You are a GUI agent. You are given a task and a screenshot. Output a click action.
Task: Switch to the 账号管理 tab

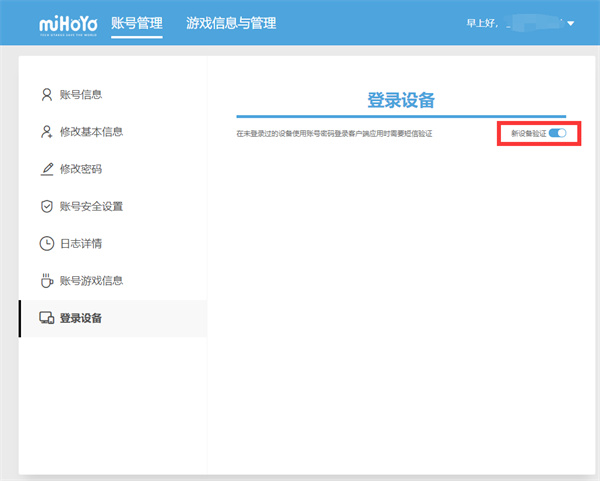pos(136,23)
